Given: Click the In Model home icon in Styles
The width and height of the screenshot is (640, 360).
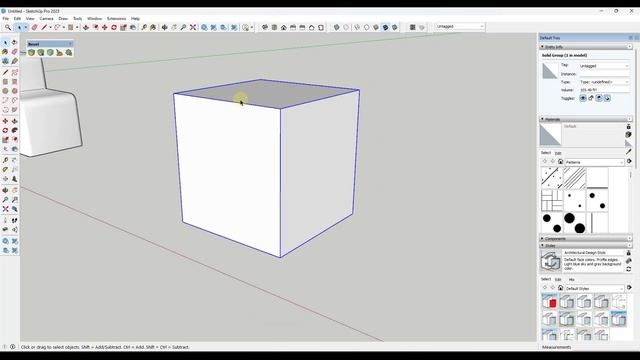Looking at the screenshot, I should pos(560,288).
